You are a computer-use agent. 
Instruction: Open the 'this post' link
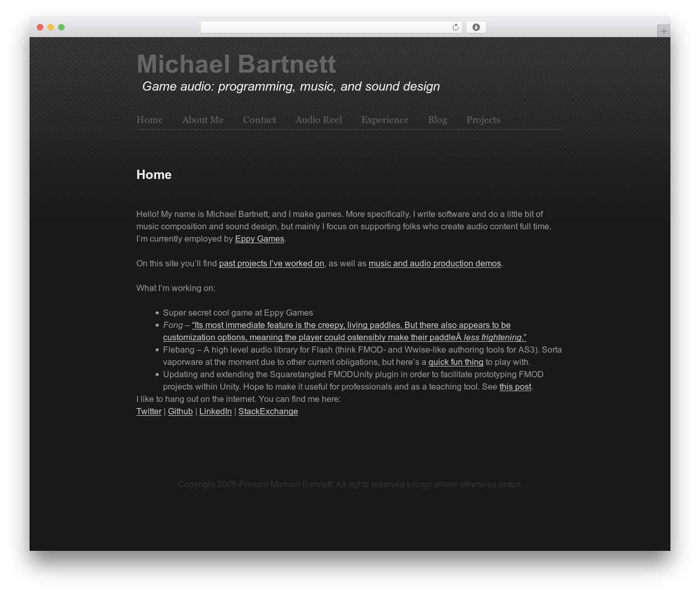click(x=515, y=387)
